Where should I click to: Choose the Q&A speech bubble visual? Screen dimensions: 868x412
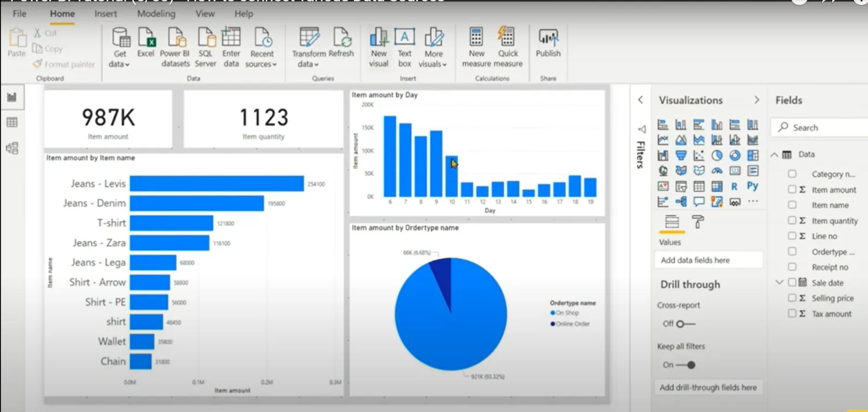point(699,202)
